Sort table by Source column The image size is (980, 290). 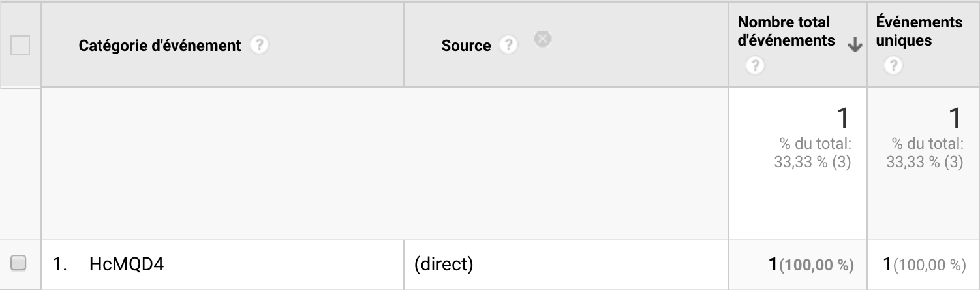[466, 46]
